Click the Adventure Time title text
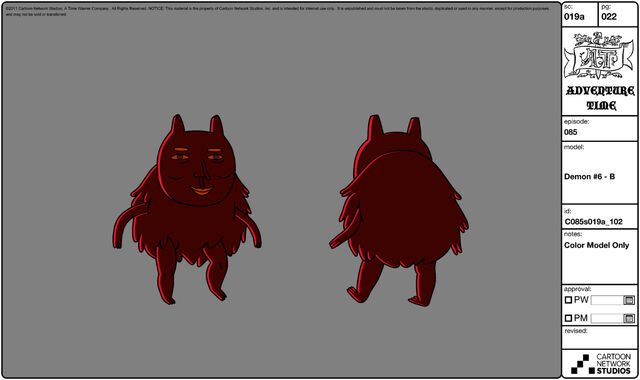The height and width of the screenshot is (380, 640). click(x=600, y=98)
